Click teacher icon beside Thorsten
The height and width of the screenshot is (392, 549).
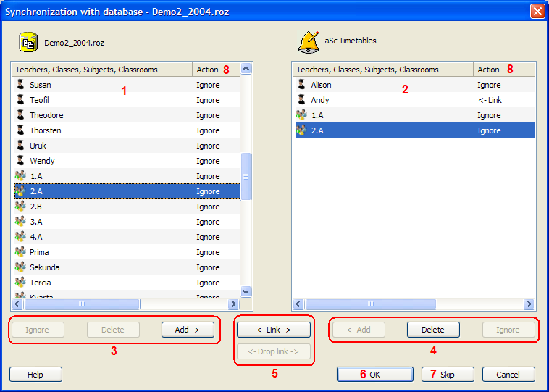[20, 130]
